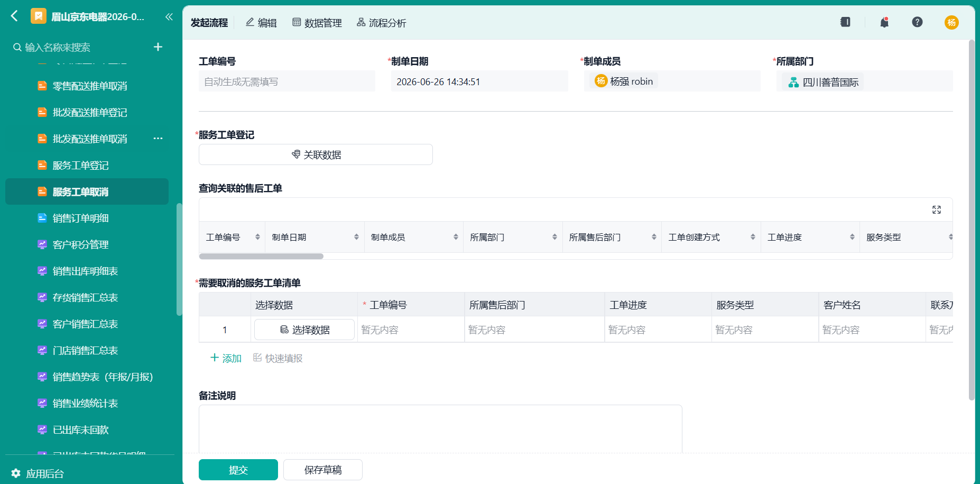The image size is (980, 484).
Task: Click the 已出库未回款 report icon
Action: [x=42, y=430]
